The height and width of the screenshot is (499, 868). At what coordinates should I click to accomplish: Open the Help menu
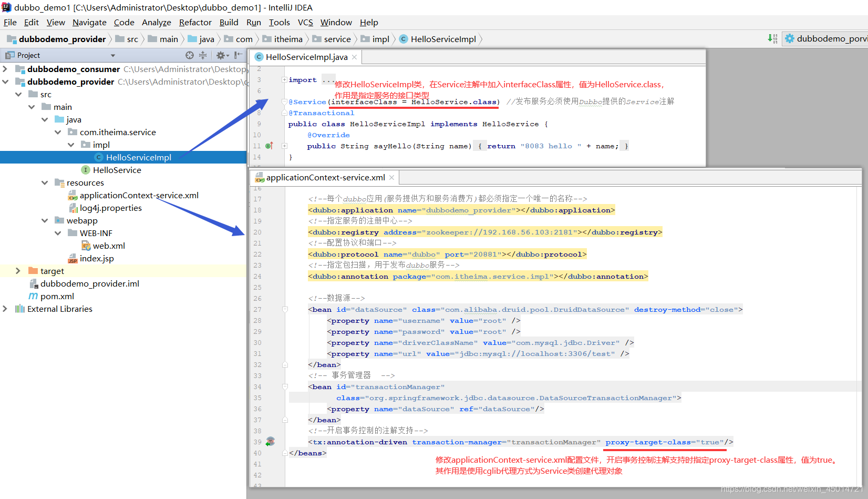point(369,22)
